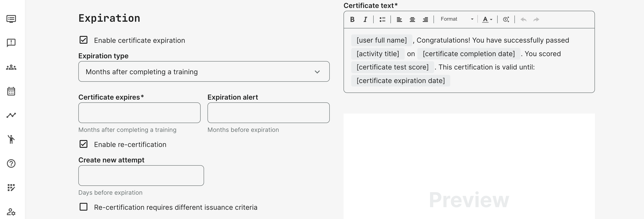This screenshot has height=219, width=644.
Task: Open the help question mark sidebar icon
Action: [11, 163]
